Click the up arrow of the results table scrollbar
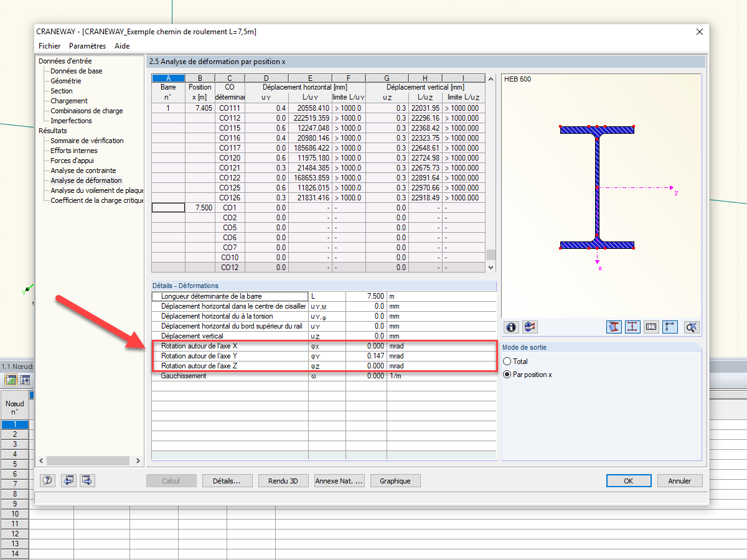 491,78
